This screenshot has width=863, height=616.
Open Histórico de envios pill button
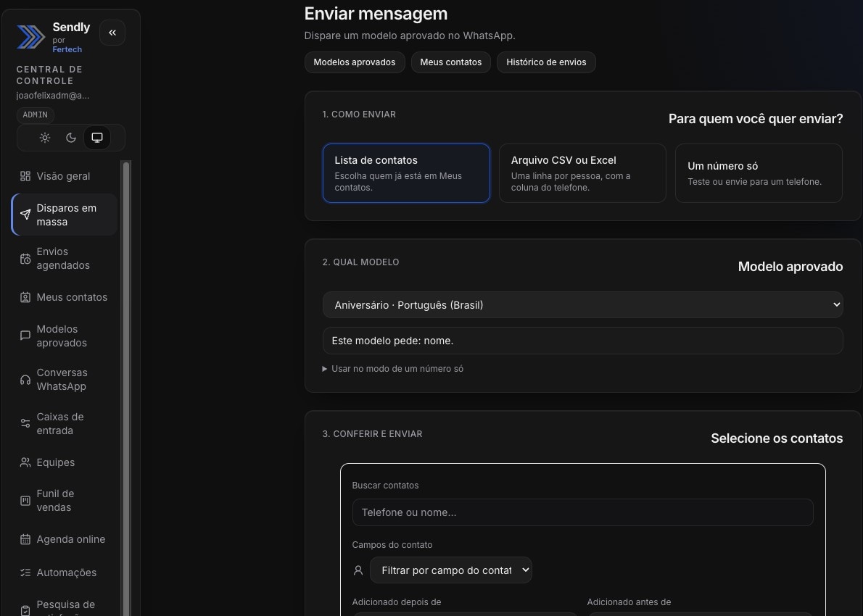546,62
